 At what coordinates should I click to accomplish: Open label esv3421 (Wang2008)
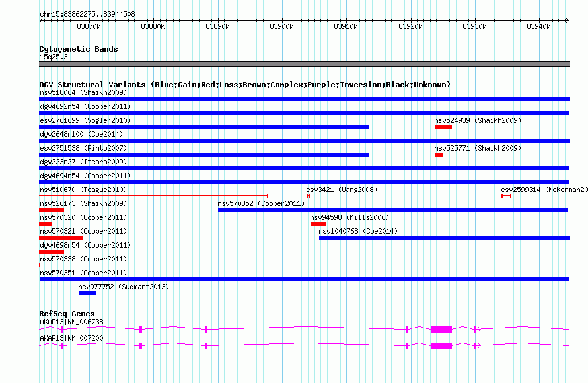pyautogui.click(x=342, y=190)
